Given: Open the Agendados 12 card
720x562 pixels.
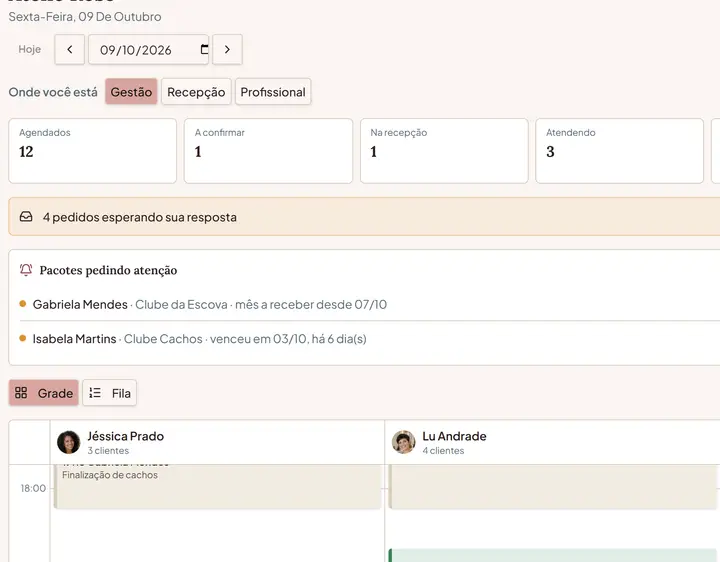Looking at the screenshot, I should click(92, 151).
